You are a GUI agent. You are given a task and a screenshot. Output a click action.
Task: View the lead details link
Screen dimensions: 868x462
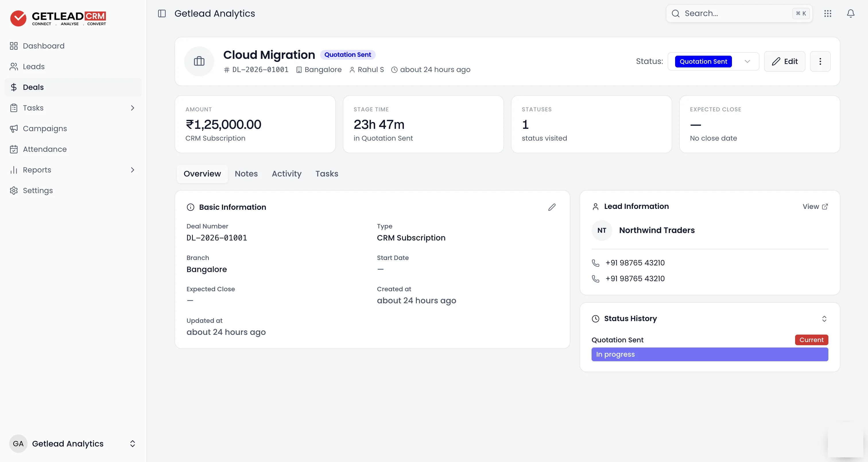[x=815, y=207]
